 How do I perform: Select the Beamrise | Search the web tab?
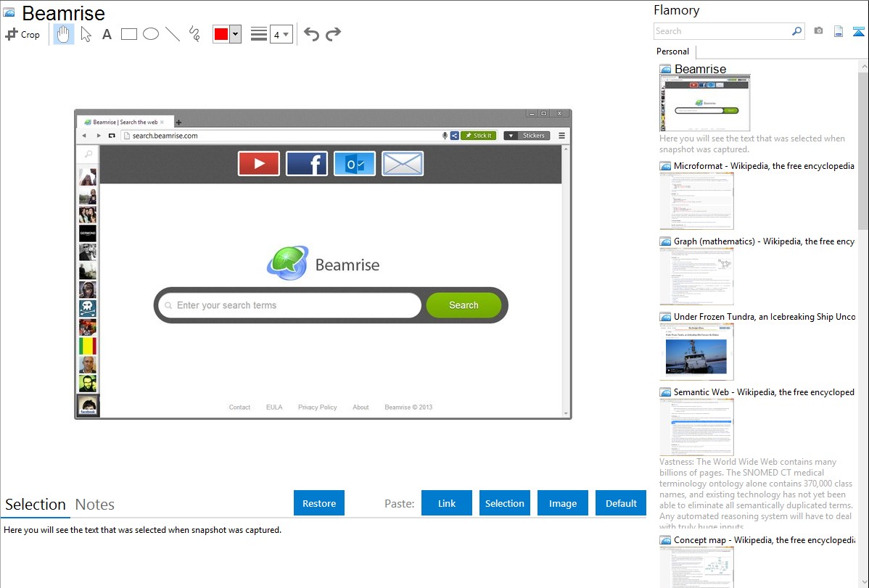click(125, 122)
